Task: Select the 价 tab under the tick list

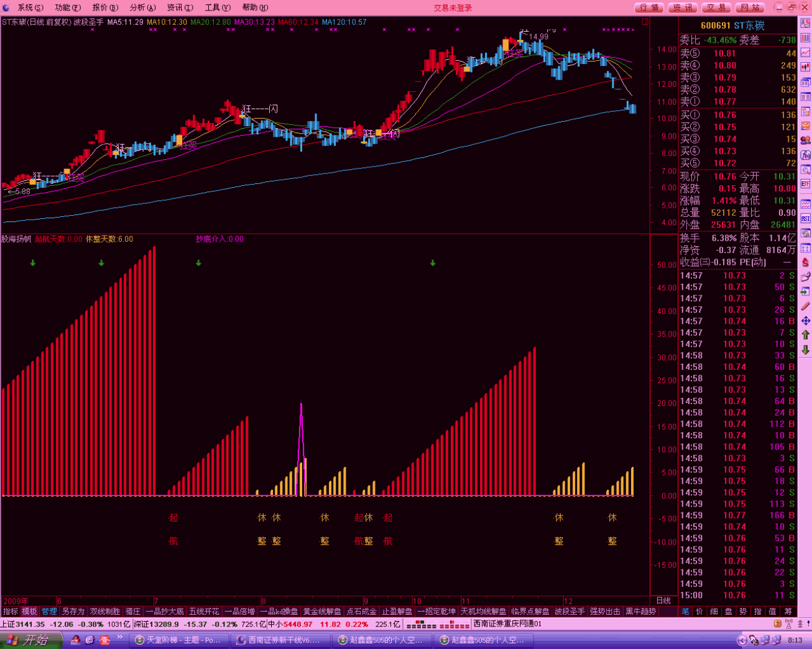Action: 699,612
